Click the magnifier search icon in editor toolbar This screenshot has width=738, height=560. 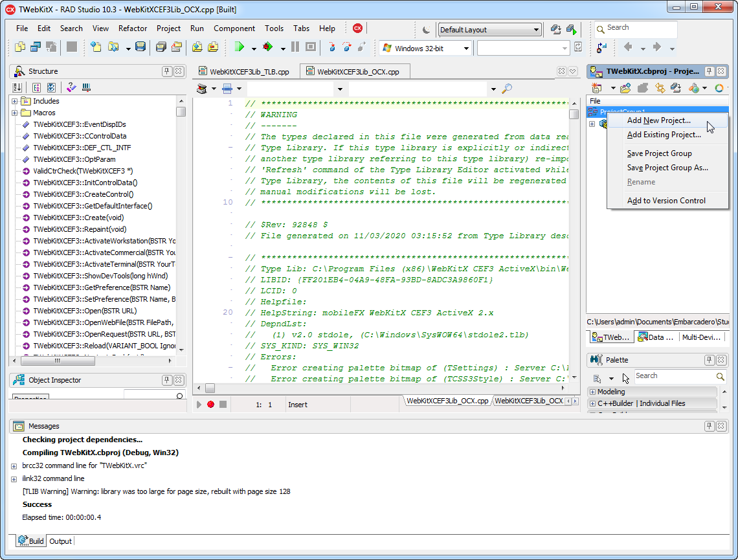click(507, 89)
